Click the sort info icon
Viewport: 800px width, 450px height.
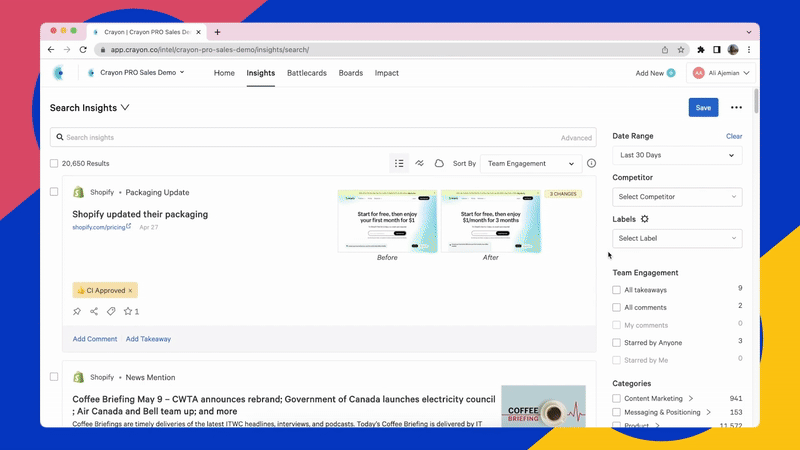point(591,163)
